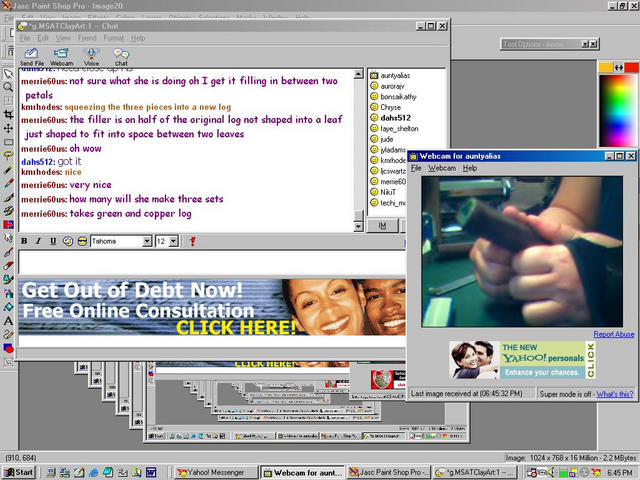The width and height of the screenshot is (640, 480).
Task: Click the Report Abuse link
Action: click(613, 334)
